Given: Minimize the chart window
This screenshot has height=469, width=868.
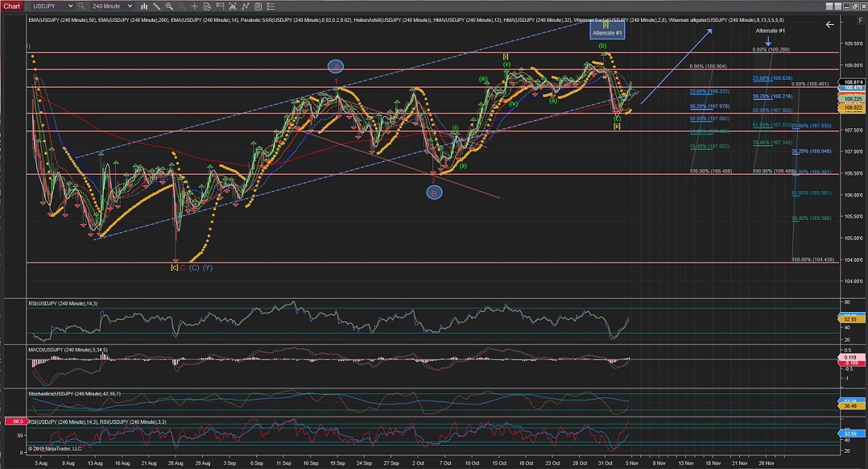Looking at the screenshot, I should tap(845, 6).
